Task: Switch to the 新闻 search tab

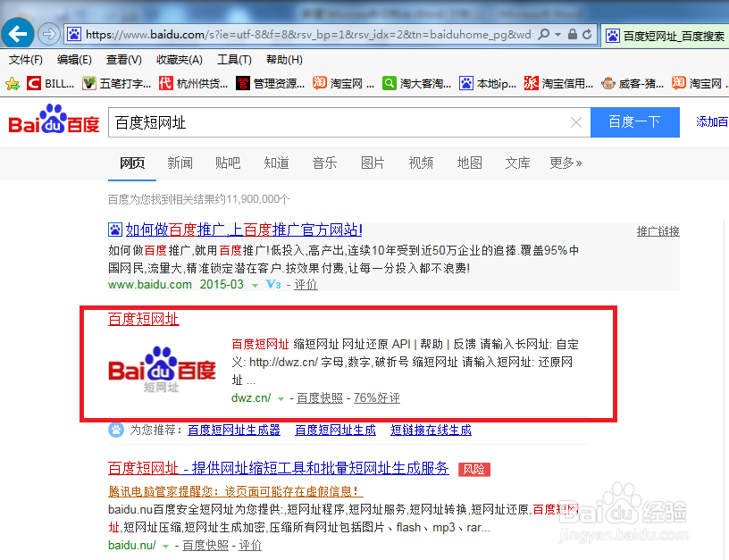Action: [180, 163]
